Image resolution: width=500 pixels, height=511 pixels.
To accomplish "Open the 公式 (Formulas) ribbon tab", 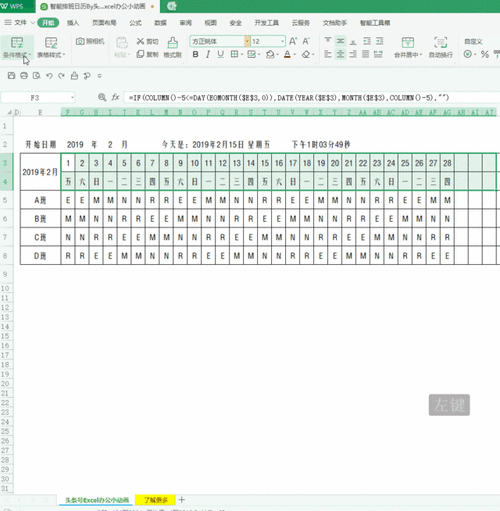I will (135, 23).
